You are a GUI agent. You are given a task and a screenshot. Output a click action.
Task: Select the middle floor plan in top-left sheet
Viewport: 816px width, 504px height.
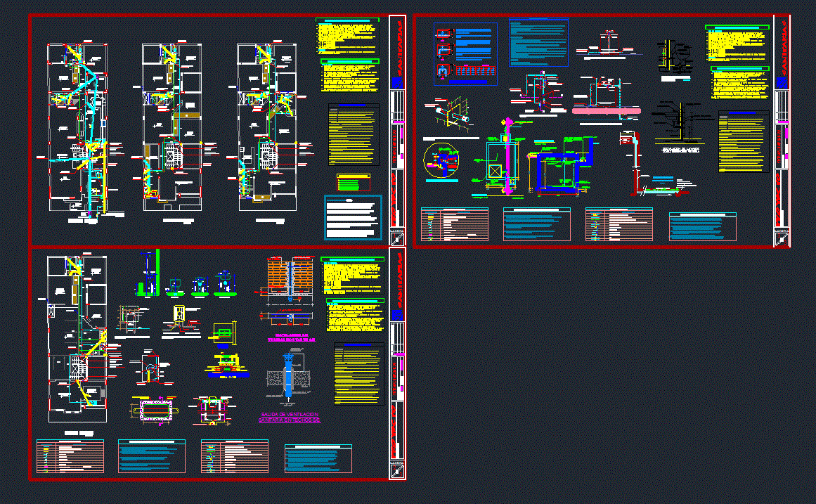pyautogui.click(x=172, y=128)
